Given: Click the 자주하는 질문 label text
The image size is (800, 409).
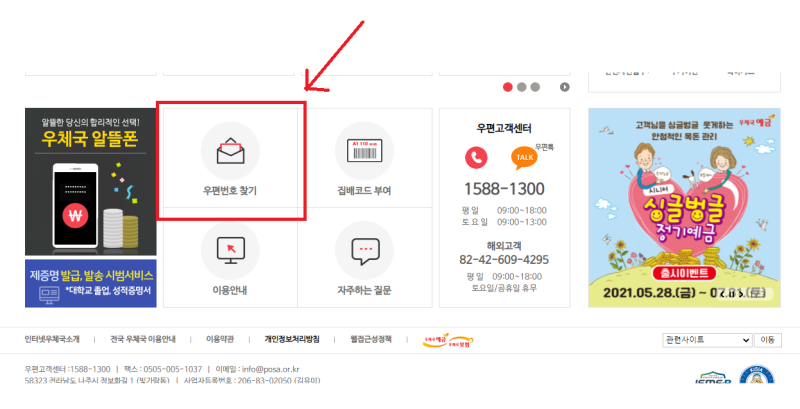Looking at the screenshot, I should coord(364,290).
